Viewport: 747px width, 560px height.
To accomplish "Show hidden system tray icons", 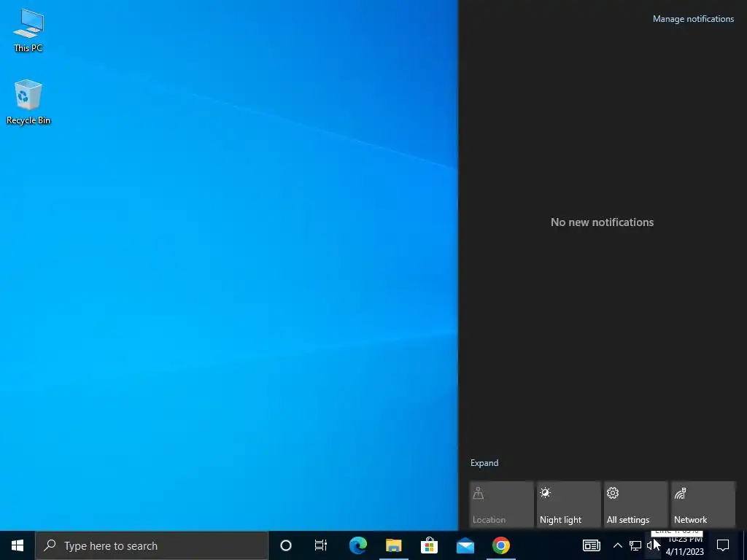I will (617, 545).
